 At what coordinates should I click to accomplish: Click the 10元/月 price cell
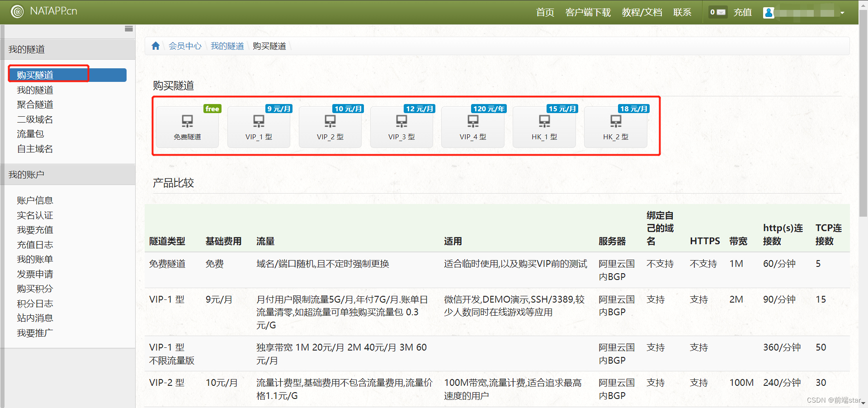point(222,383)
